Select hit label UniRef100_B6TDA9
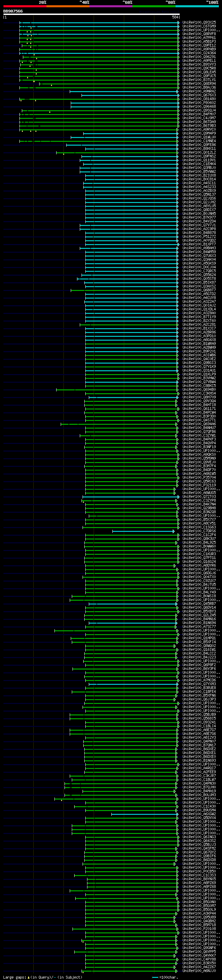222x980 pixels. tap(199, 122)
